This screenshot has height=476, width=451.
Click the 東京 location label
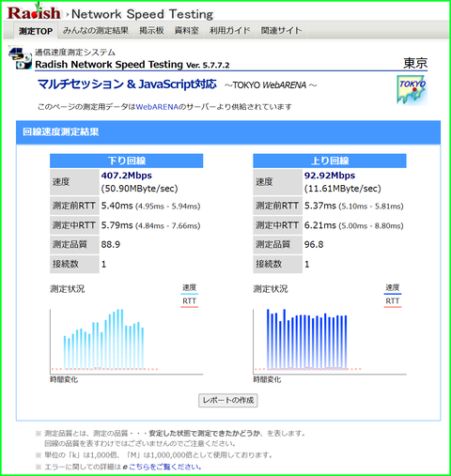click(415, 63)
